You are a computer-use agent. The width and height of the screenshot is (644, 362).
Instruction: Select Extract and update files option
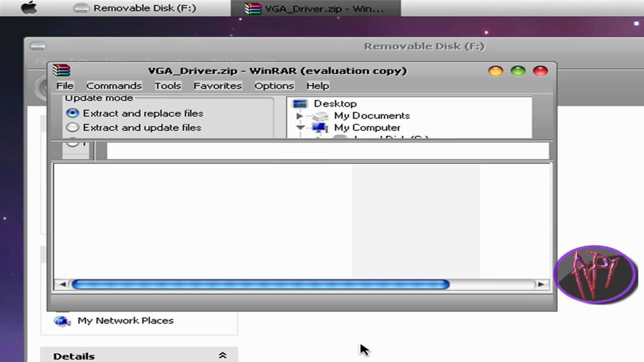pyautogui.click(x=72, y=127)
